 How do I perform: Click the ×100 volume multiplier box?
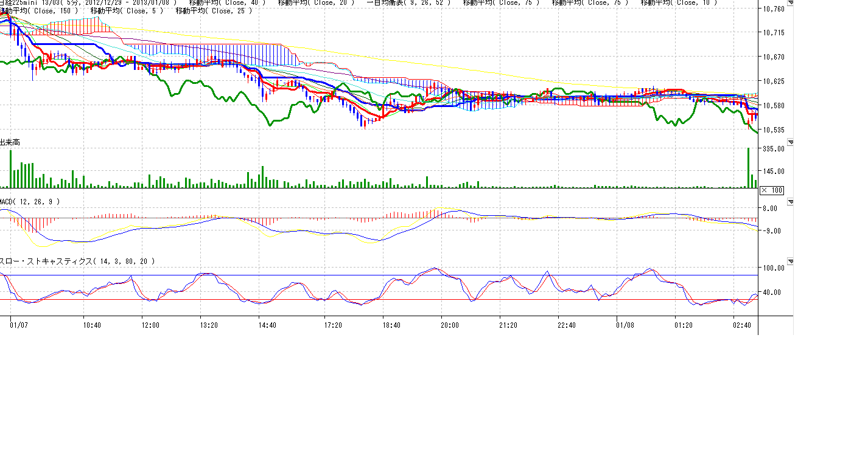pyautogui.click(x=772, y=190)
